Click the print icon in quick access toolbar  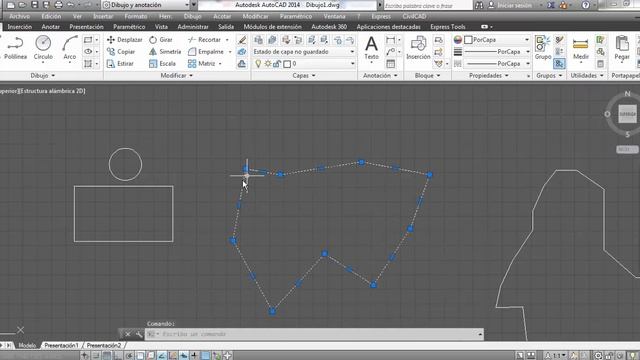click(58, 5)
